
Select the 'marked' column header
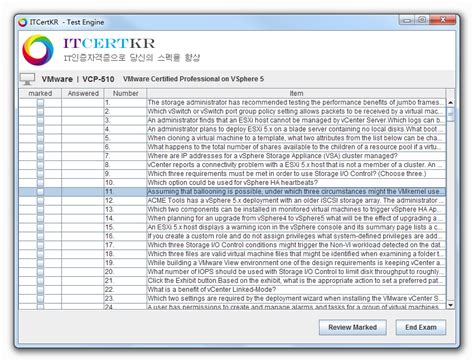tap(40, 93)
